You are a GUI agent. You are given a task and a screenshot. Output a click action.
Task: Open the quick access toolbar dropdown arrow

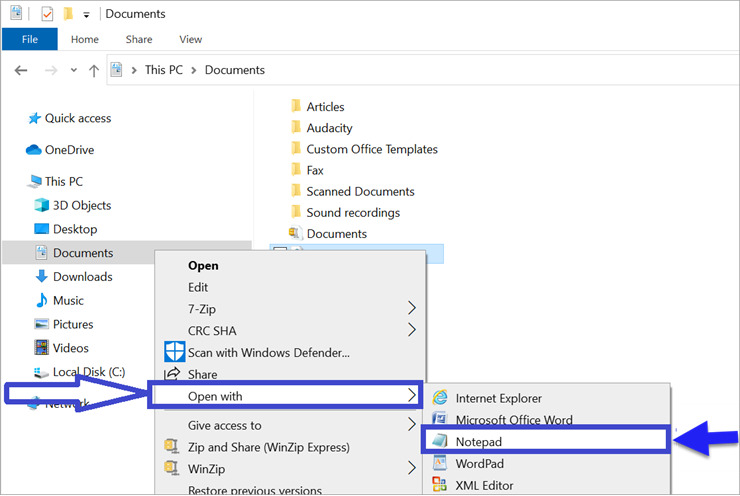click(86, 15)
